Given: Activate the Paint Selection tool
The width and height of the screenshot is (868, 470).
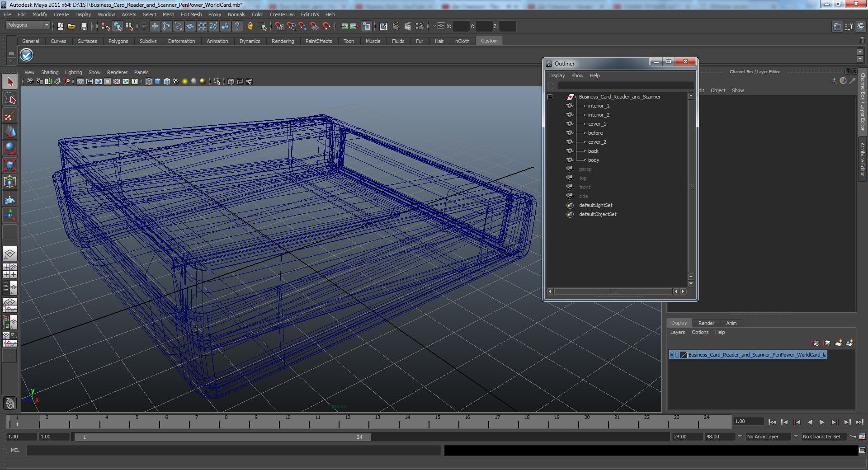Looking at the screenshot, I should click(10, 116).
